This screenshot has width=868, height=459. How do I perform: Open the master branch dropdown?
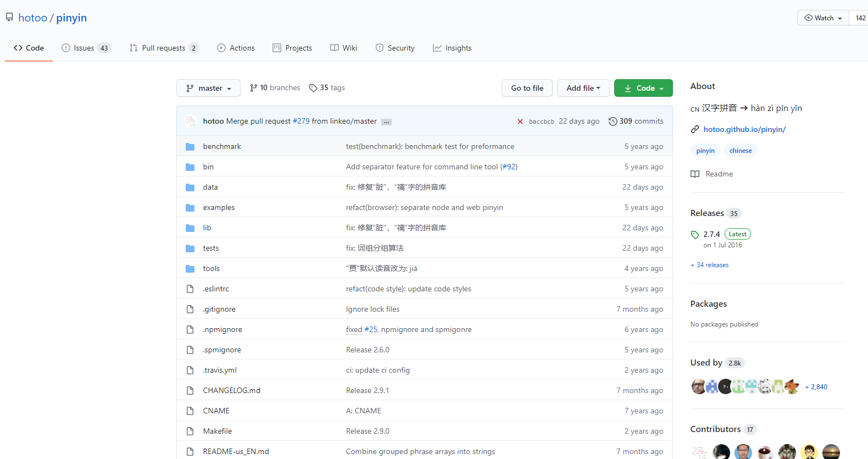point(208,88)
